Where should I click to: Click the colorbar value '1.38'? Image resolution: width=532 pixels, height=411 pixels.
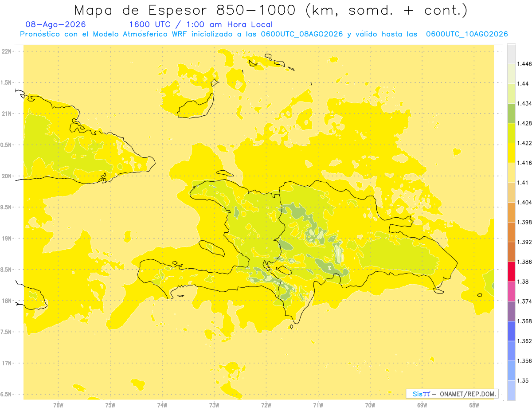pos(523,282)
